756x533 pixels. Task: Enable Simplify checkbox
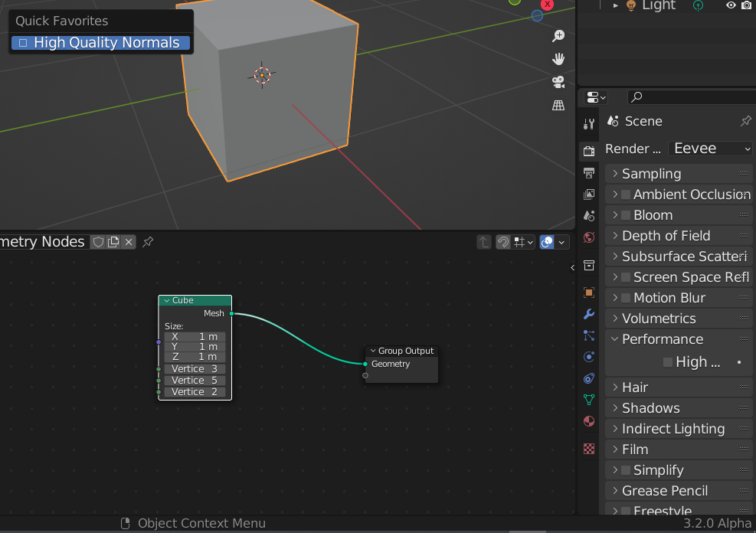pyautogui.click(x=626, y=470)
